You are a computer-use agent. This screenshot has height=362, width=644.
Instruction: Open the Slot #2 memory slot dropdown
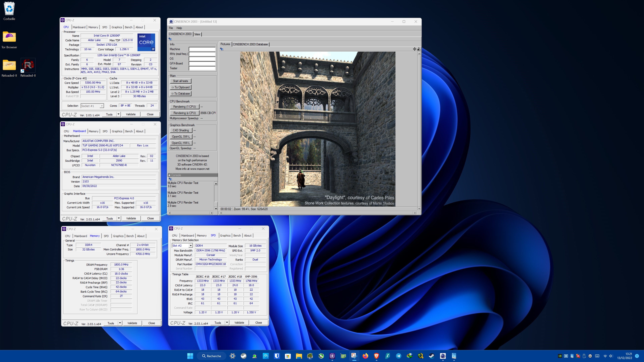[182, 246]
